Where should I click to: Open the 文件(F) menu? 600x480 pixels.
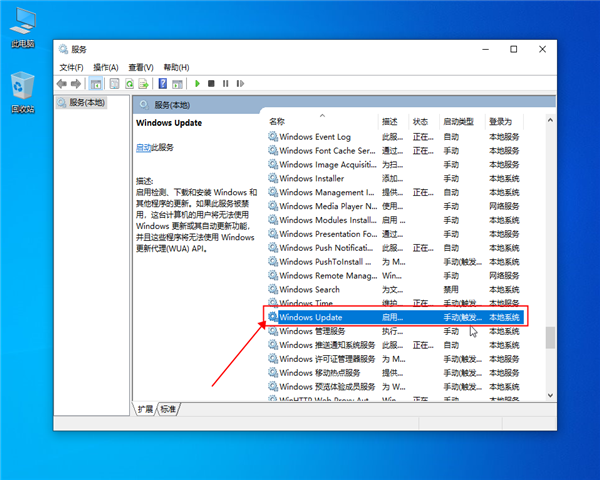[x=73, y=67]
